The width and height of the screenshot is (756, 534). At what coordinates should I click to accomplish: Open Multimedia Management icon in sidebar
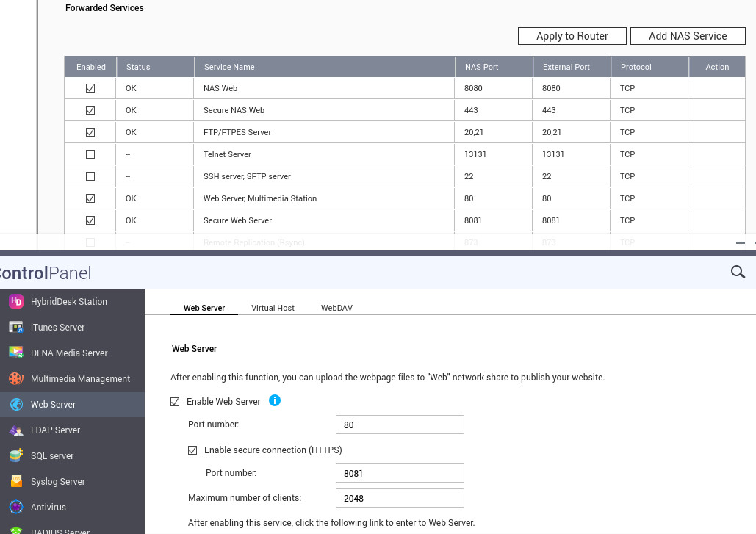click(x=16, y=378)
